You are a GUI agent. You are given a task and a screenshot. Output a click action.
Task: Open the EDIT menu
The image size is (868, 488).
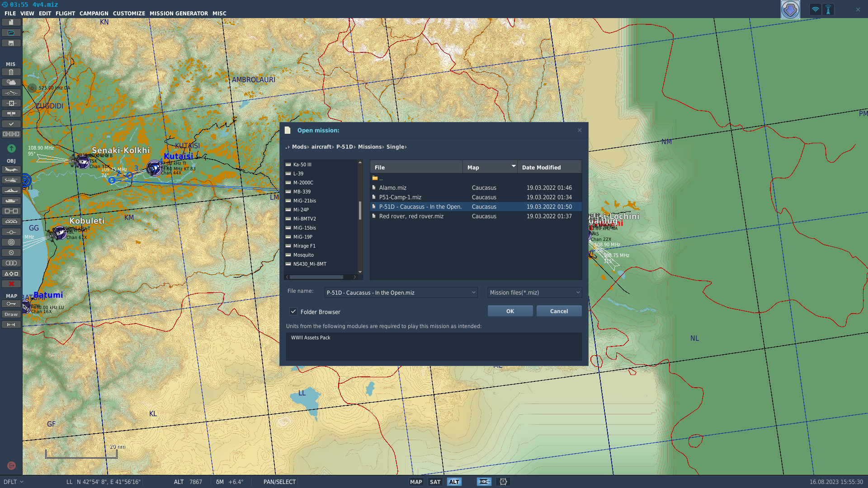click(45, 14)
